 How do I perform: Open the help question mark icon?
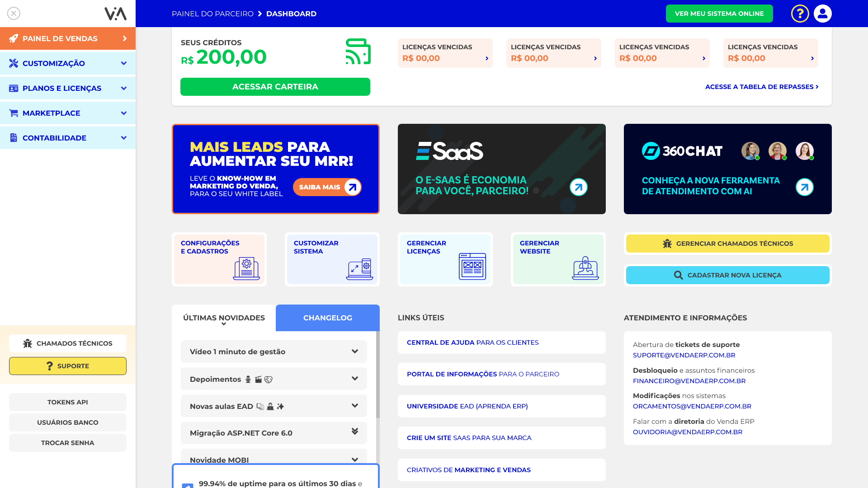click(x=800, y=14)
